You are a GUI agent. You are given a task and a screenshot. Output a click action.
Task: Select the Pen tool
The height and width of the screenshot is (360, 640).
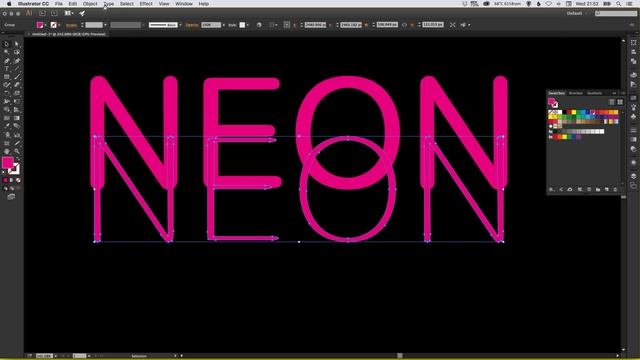pyautogui.click(x=7, y=60)
